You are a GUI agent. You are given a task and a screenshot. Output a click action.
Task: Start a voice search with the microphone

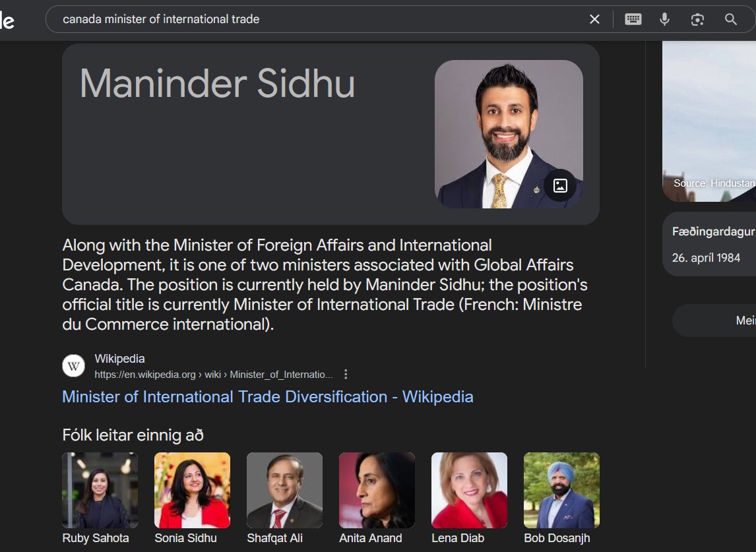point(664,19)
